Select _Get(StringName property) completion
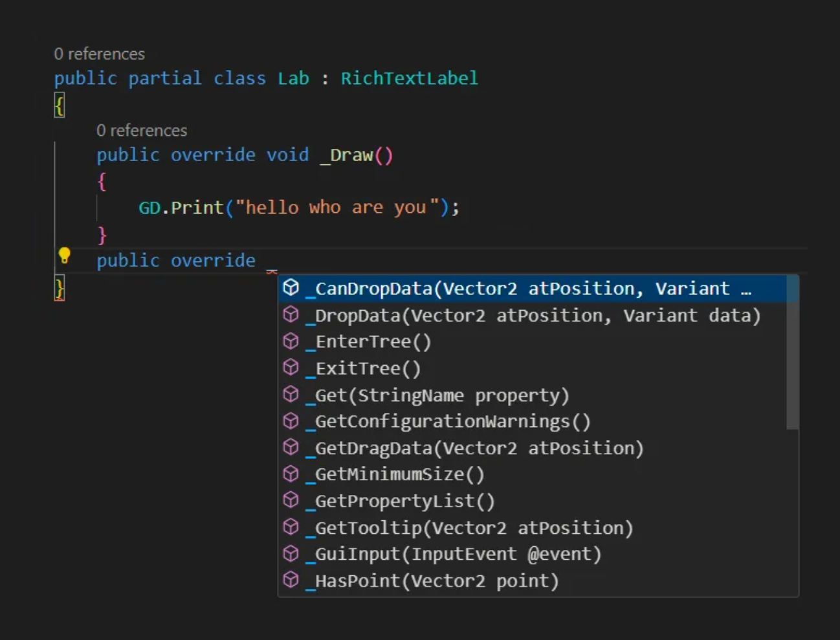This screenshot has height=640, width=840. coord(533,395)
